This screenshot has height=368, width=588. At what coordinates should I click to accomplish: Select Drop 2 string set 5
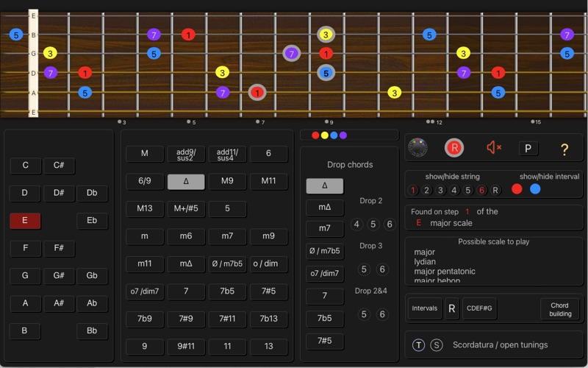pyautogui.click(x=373, y=224)
